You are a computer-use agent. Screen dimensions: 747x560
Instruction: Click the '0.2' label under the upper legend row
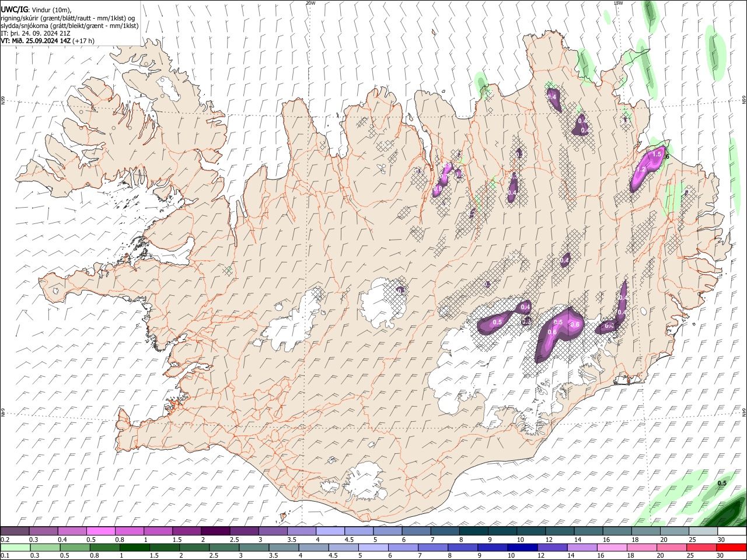5,540
